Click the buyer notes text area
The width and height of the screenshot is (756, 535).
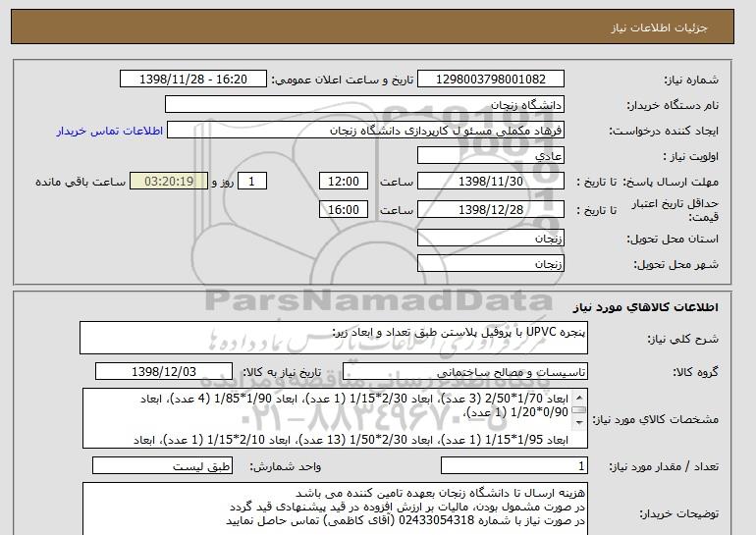(335, 508)
